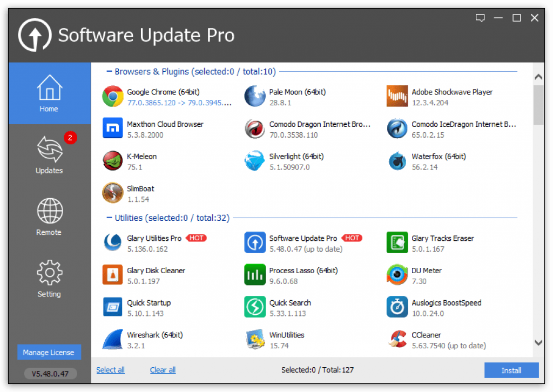This screenshot has height=392, width=553.
Task: Select the Quick Search icon
Action: [255, 307]
